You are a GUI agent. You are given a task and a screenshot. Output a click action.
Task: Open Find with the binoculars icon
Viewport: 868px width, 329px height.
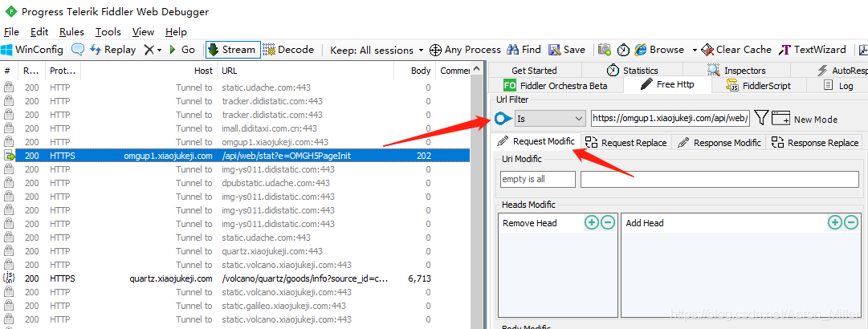point(524,50)
